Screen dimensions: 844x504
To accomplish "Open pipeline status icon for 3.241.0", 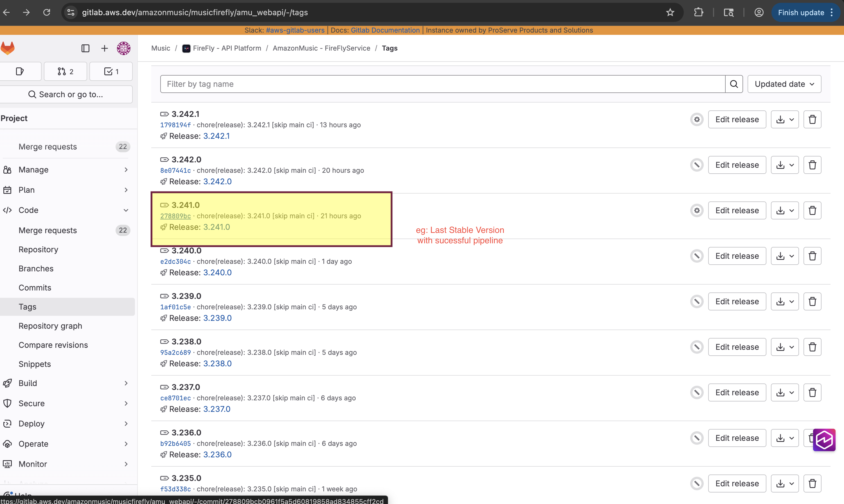I will click(696, 211).
